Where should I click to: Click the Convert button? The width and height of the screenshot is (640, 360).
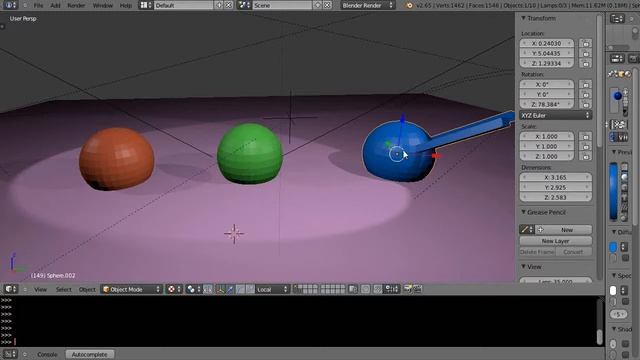point(573,252)
